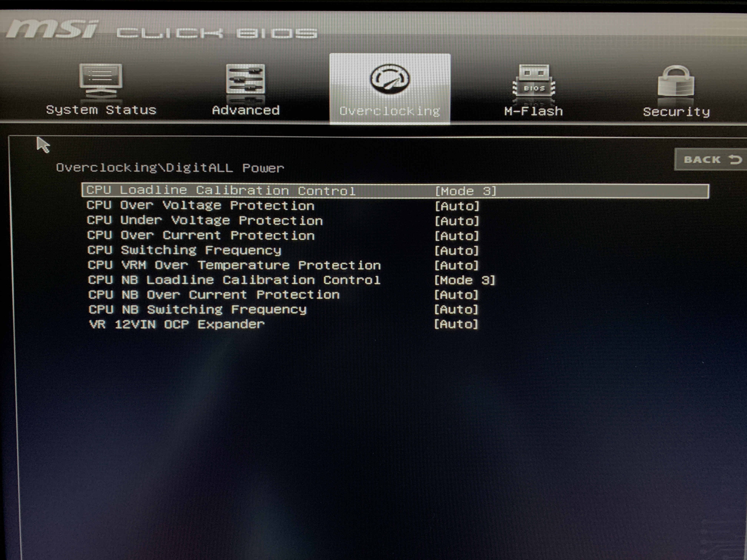Select the Overclocking gauge icon
Screen dimensions: 747x560
tap(390, 80)
